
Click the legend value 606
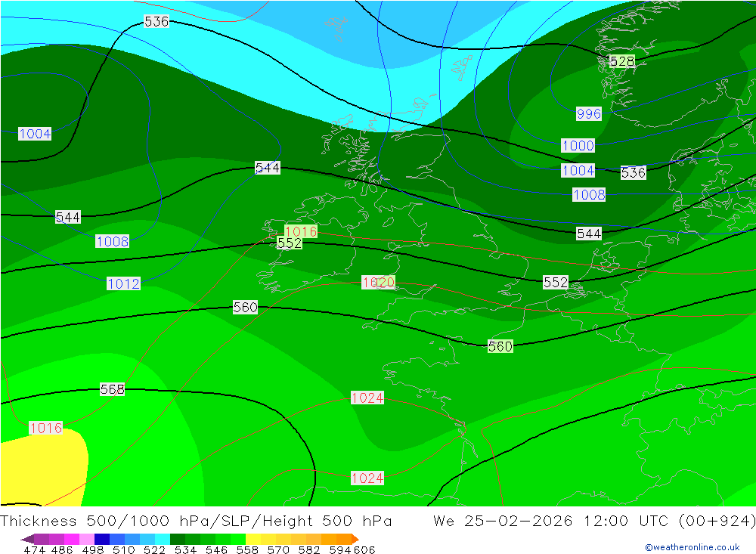pyautogui.click(x=364, y=549)
